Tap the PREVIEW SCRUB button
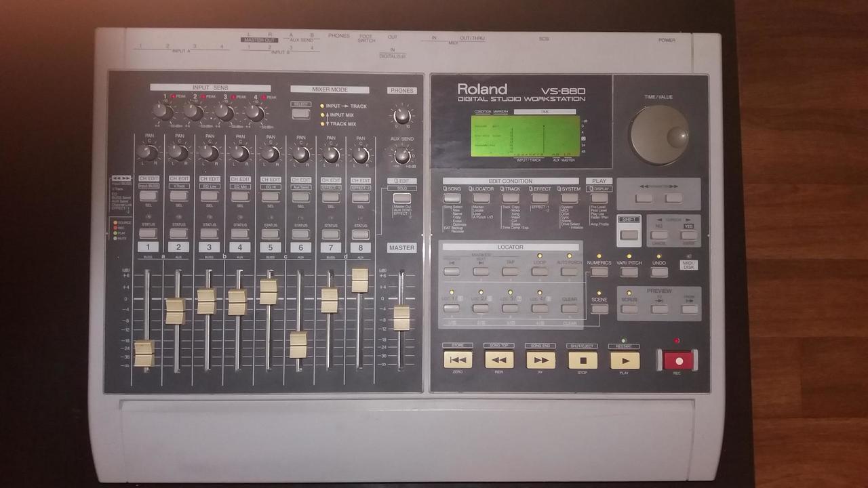Screen dimensions: 868x488 [629, 308]
